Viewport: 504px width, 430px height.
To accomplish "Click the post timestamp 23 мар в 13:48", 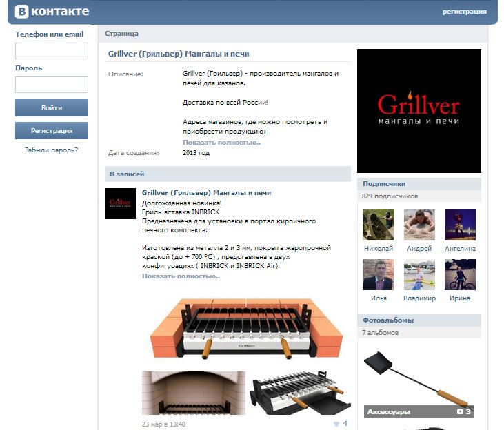I will point(163,424).
